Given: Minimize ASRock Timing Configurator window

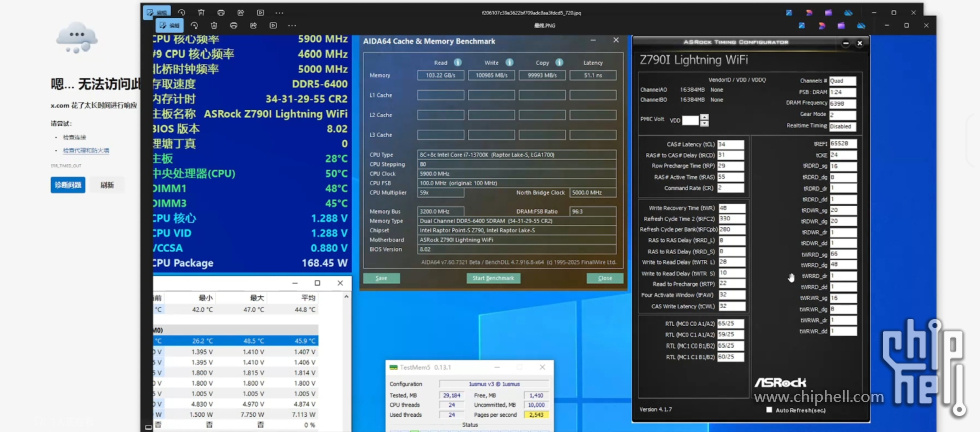Looking at the screenshot, I should pyautogui.click(x=846, y=43).
